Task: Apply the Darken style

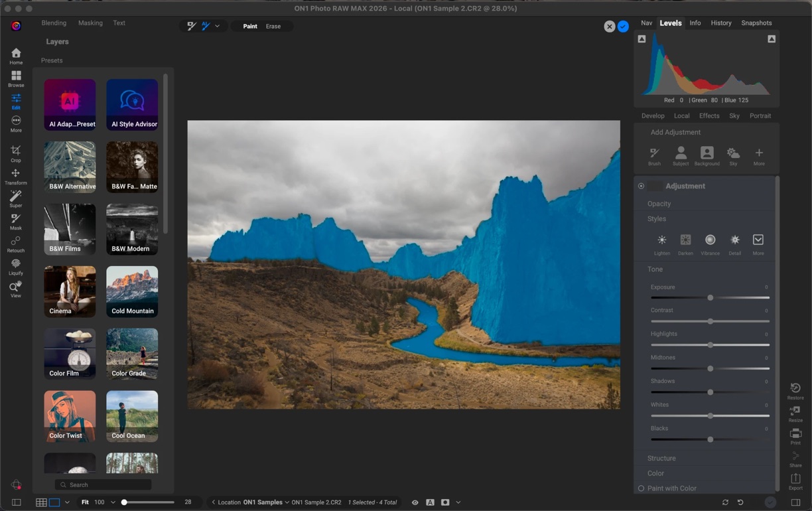Action: pyautogui.click(x=685, y=244)
